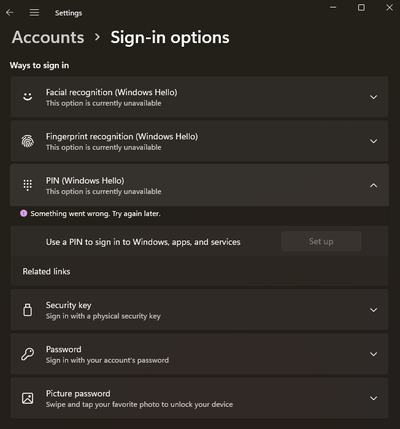Go to Accounts breadcrumb
This screenshot has width=400, height=429.
[x=48, y=37]
